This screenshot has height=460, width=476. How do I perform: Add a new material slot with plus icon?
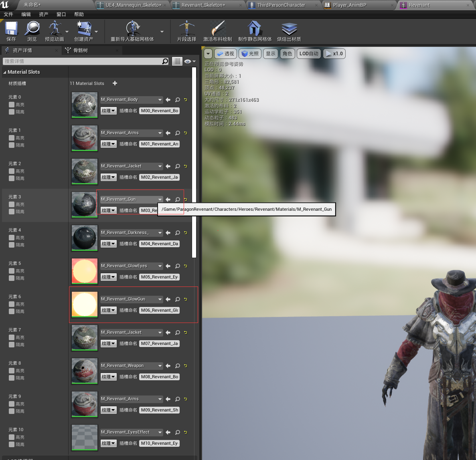tap(115, 83)
